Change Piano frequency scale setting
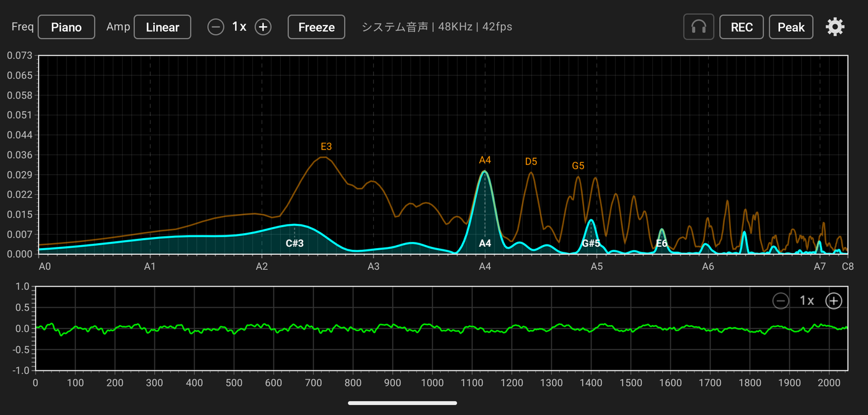 [x=66, y=27]
